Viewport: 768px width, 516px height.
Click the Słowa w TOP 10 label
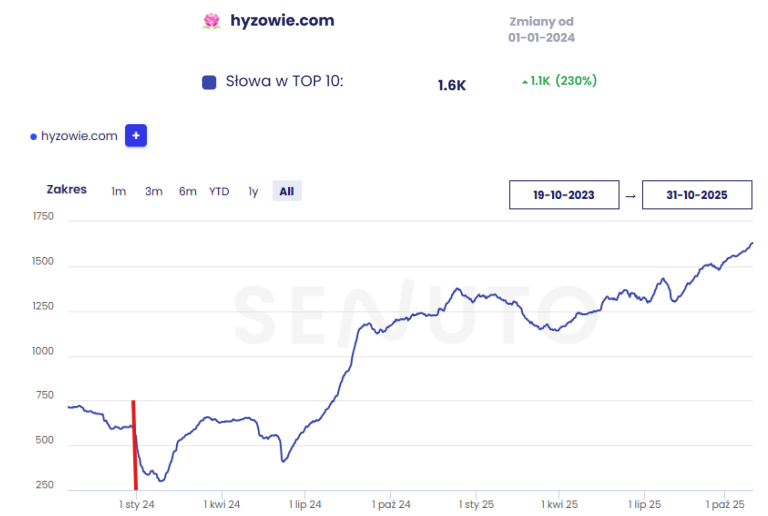(x=284, y=81)
